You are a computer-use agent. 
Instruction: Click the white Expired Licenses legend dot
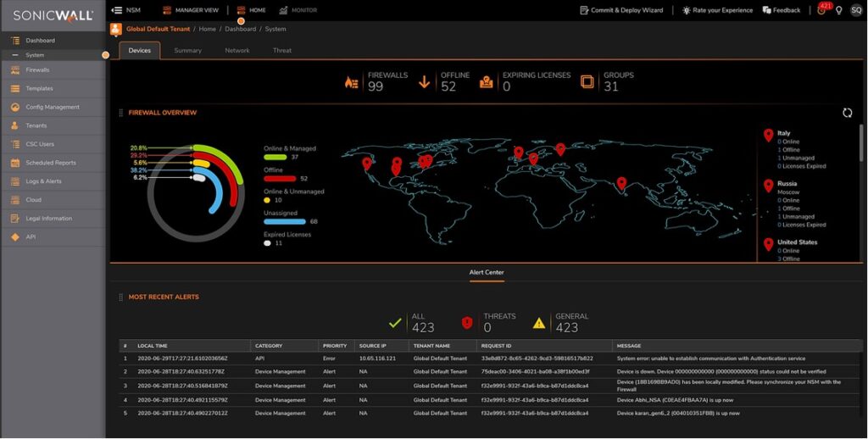tap(267, 243)
